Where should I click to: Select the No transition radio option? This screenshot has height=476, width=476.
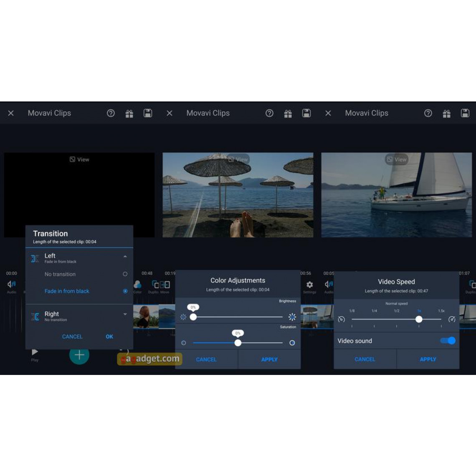pyautogui.click(x=125, y=274)
